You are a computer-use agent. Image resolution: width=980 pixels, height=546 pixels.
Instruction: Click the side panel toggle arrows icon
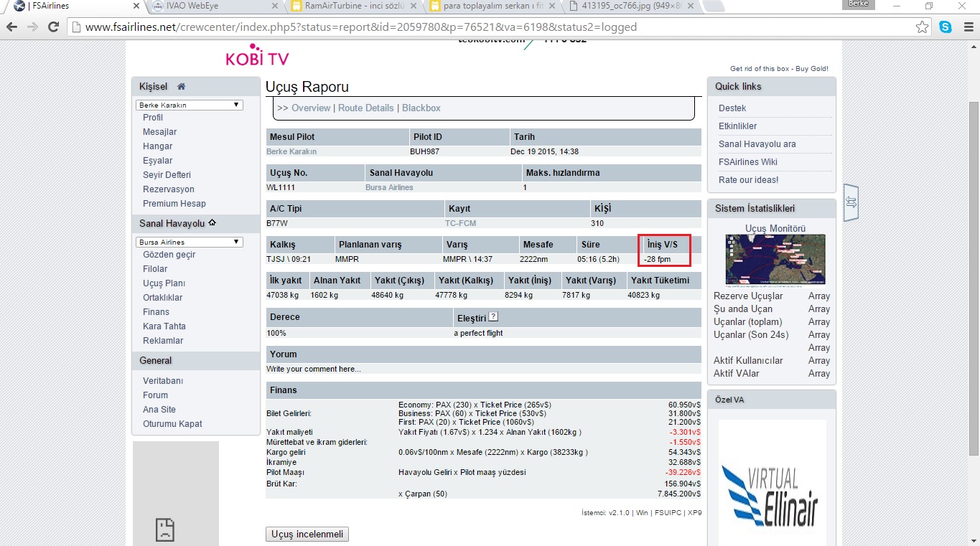(851, 202)
